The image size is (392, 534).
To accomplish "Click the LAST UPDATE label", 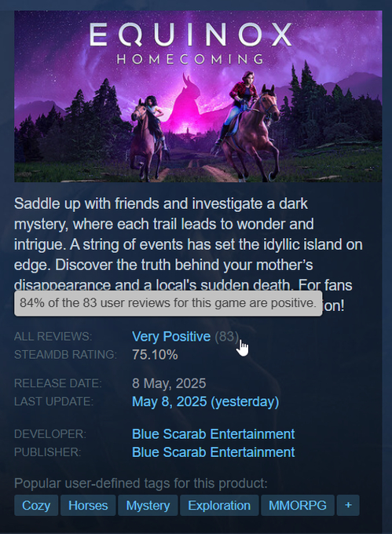I will pyautogui.click(x=53, y=401).
